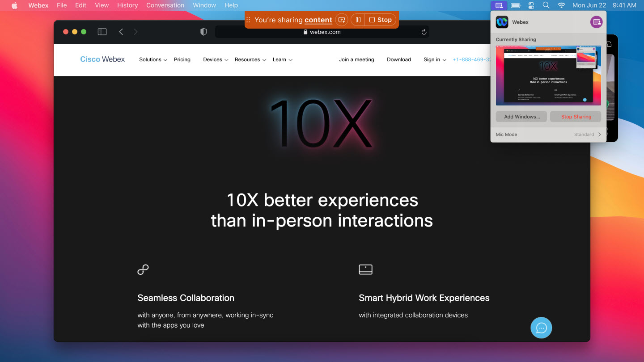Toggle the Safari sidebar
Image resolution: width=644 pixels, height=362 pixels.
pos(102,32)
